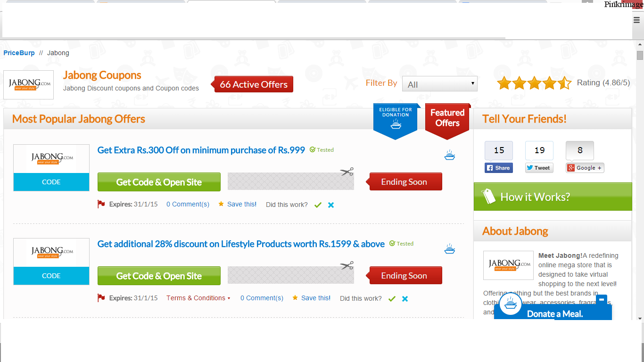Click the scrollbar up arrow

tap(640, 44)
